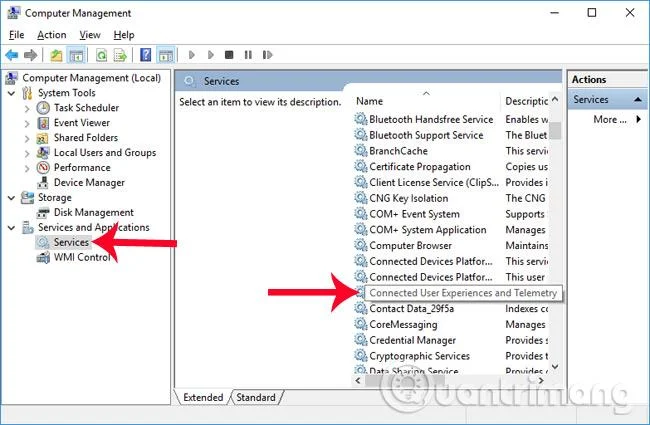This screenshot has width=650, height=425.
Task: Click the Stop Service square icon
Action: (x=229, y=55)
